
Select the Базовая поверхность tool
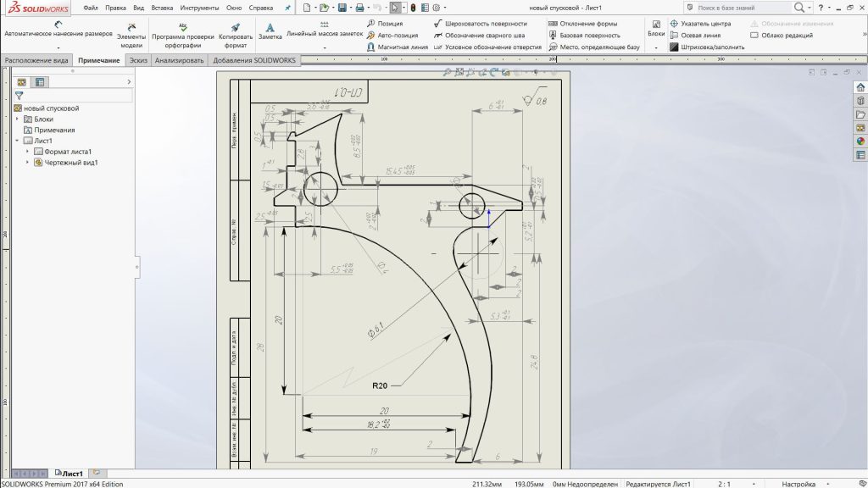[584, 36]
